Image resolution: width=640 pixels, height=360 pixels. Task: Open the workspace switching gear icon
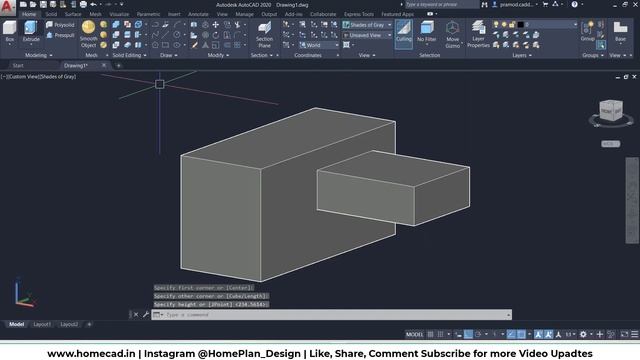[583, 334]
